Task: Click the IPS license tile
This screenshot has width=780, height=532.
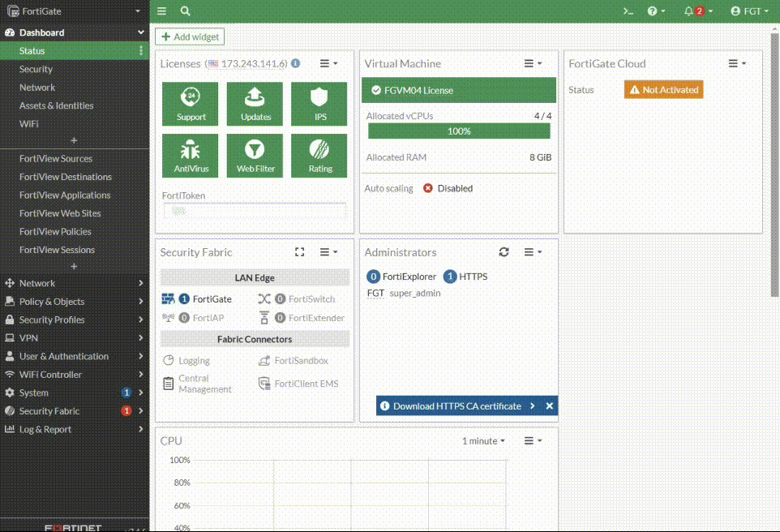Action: 319,104
